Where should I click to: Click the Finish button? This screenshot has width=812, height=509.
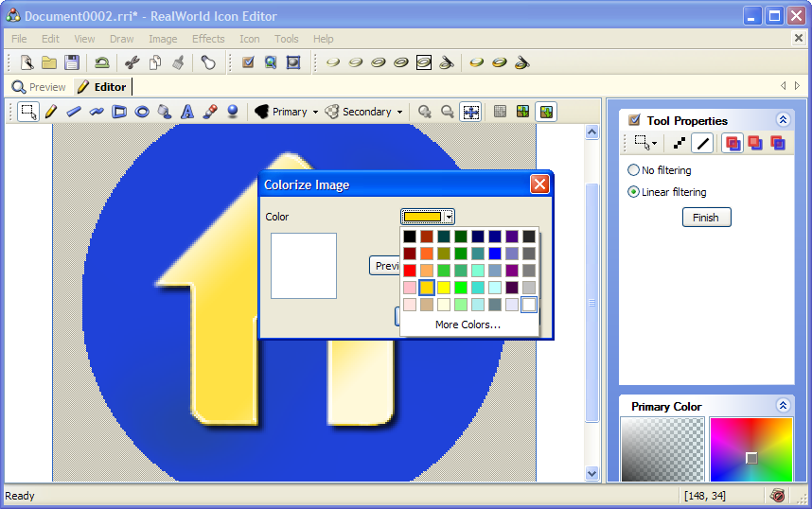706,218
